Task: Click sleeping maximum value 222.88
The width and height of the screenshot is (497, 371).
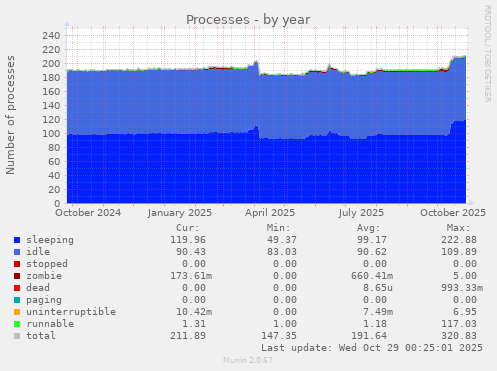Action: pos(459,240)
